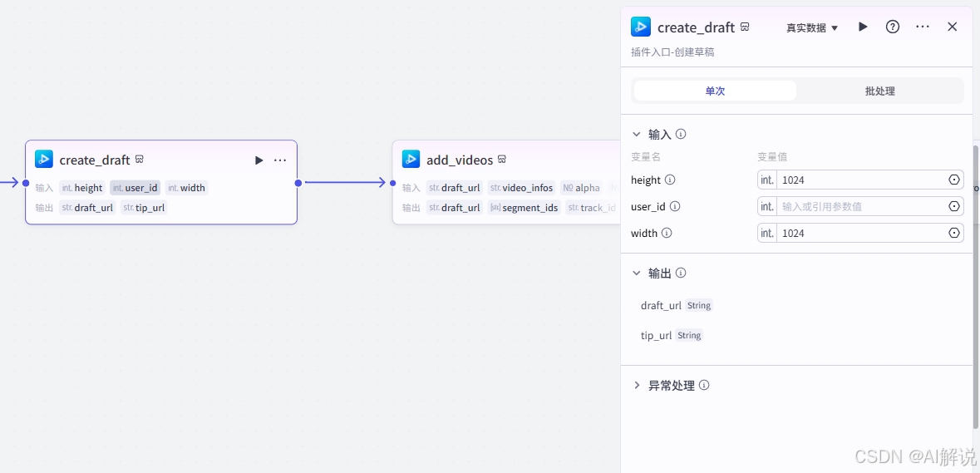Open the help icon in the panel header
980x473 pixels.
click(x=893, y=27)
